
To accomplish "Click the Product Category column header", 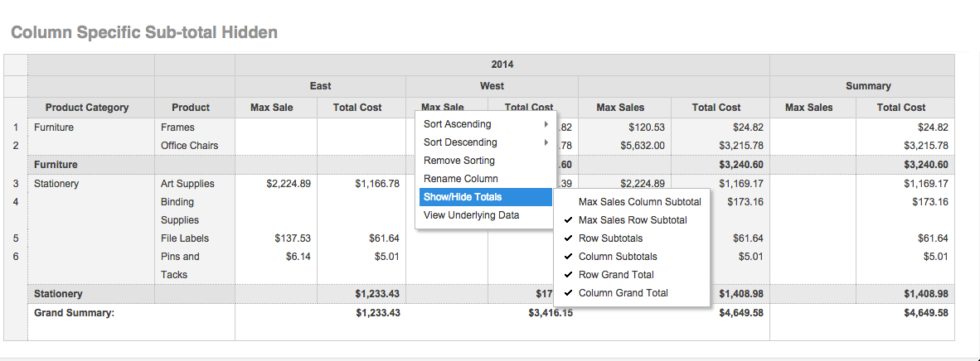I will point(87,108).
